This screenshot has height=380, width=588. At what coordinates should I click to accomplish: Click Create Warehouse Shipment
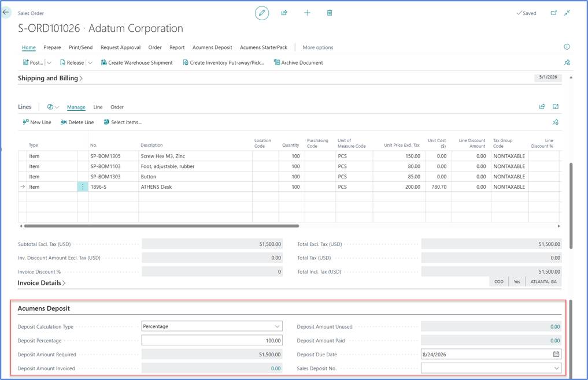[137, 62]
